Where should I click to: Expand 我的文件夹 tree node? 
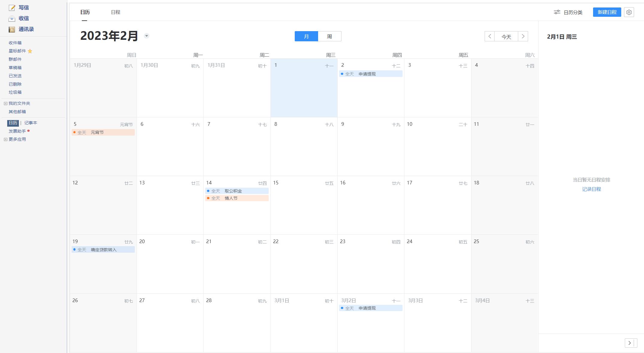click(5, 104)
